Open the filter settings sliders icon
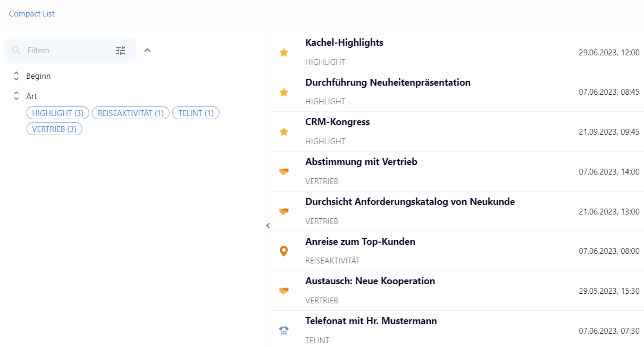Image resolution: width=644 pixels, height=347 pixels. coord(121,51)
